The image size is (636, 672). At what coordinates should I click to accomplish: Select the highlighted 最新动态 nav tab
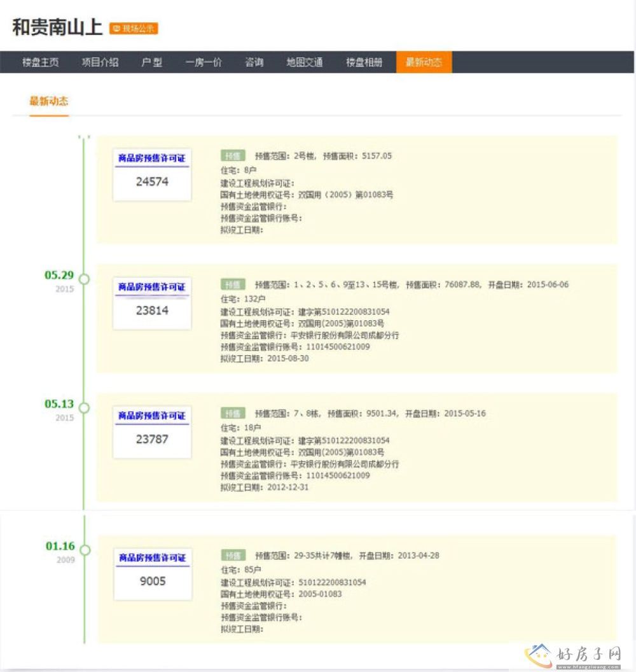(424, 62)
